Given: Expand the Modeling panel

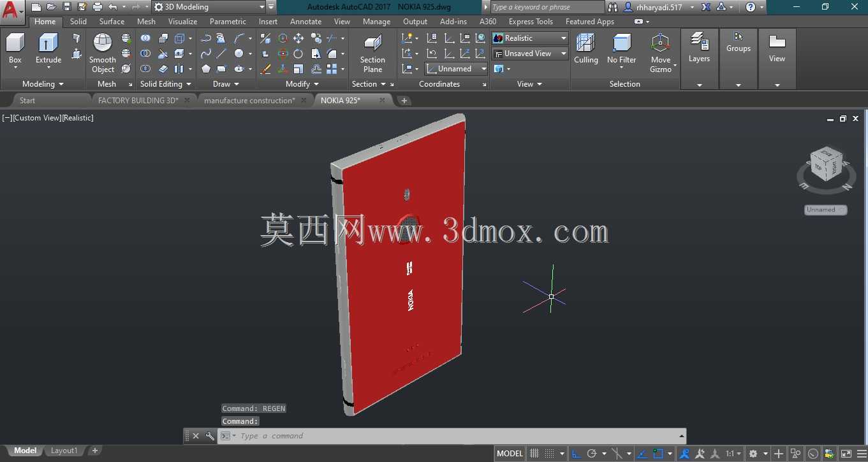Looking at the screenshot, I should [x=43, y=84].
